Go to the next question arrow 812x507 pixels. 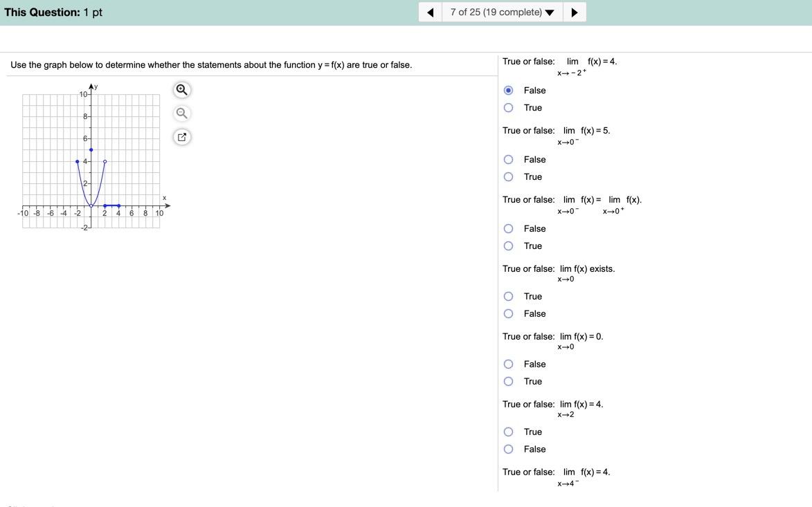coord(575,12)
